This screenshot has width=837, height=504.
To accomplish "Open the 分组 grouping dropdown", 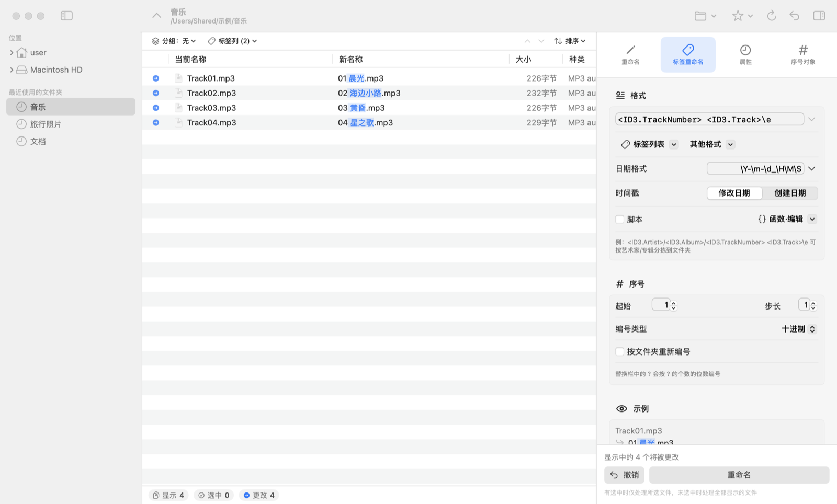I will 174,41.
